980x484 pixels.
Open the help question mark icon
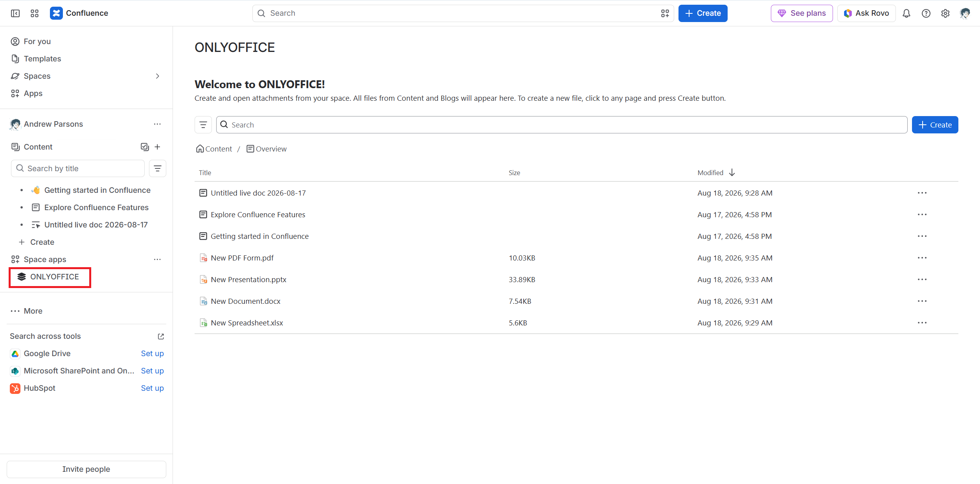click(x=926, y=13)
